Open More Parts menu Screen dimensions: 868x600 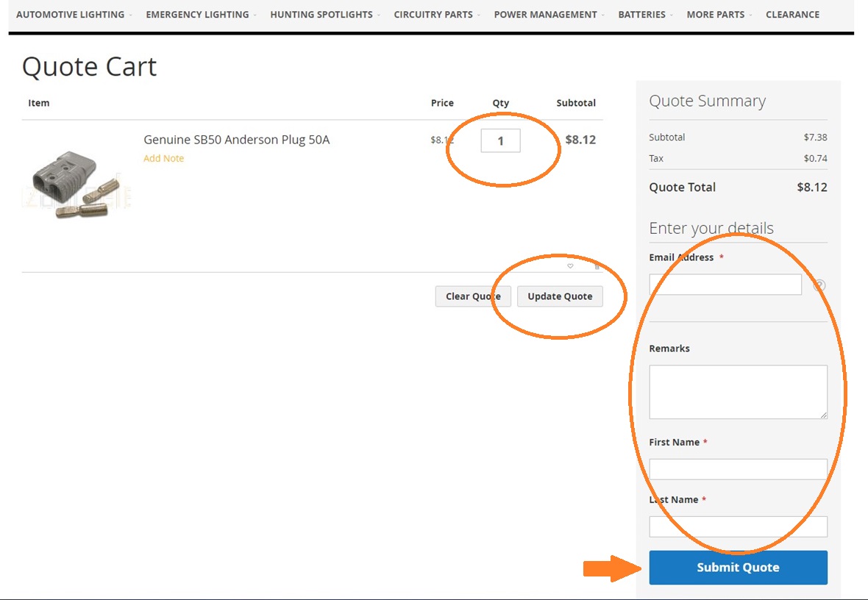coord(716,15)
